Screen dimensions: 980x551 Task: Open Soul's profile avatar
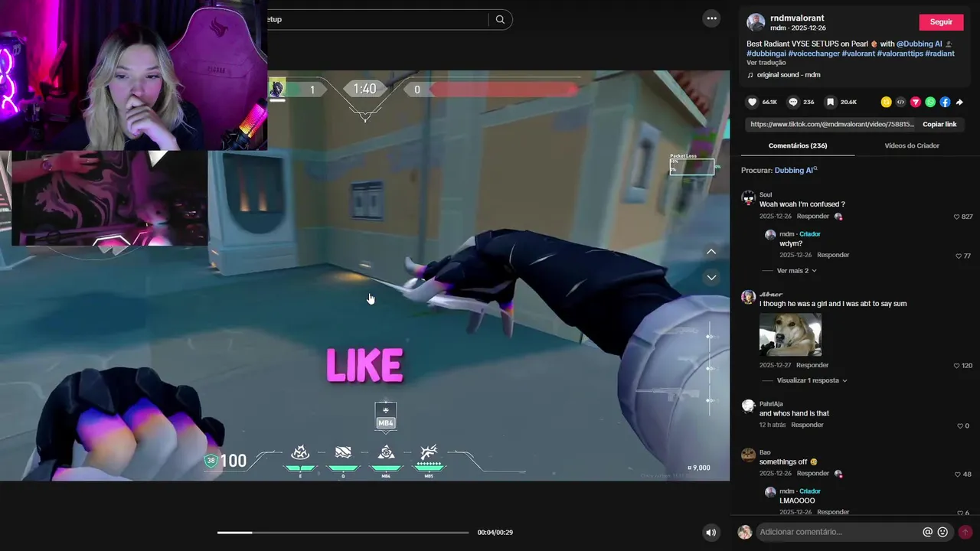tap(748, 198)
